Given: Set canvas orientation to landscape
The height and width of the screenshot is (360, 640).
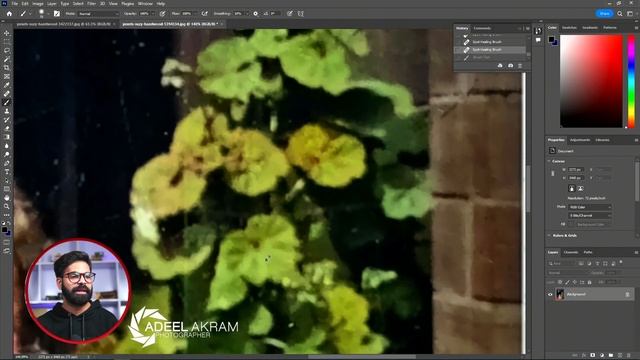Looking at the screenshot, I should click(581, 189).
